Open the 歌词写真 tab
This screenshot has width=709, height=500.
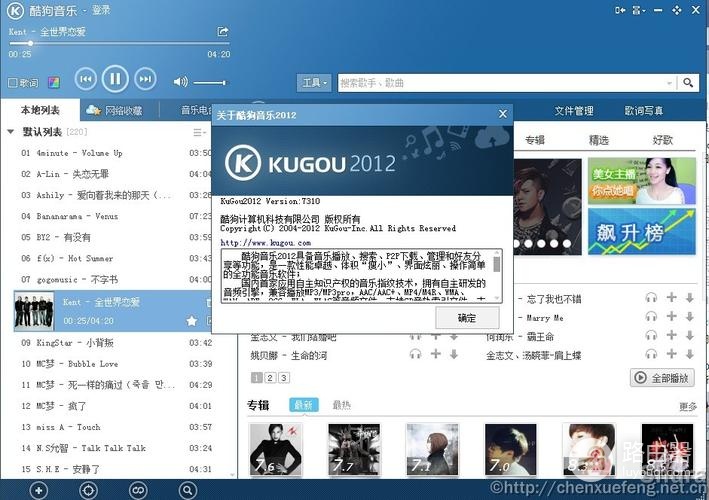[643, 111]
